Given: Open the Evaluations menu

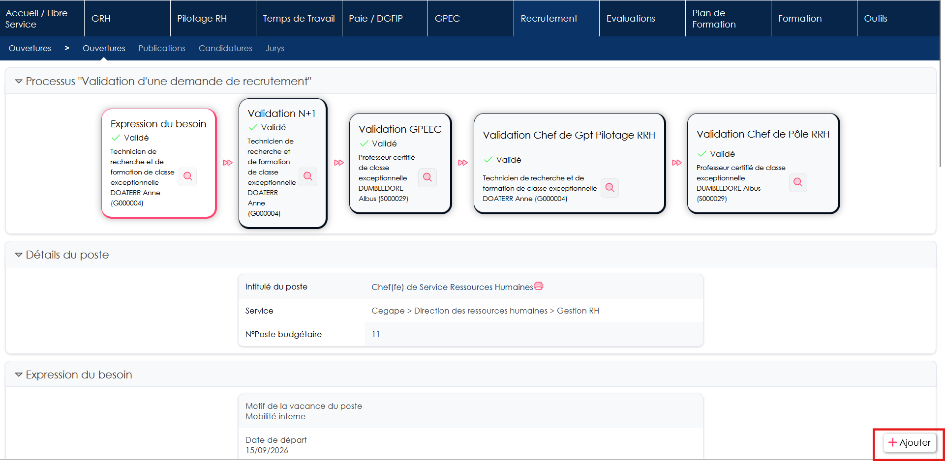Looking at the screenshot, I should [642, 19].
